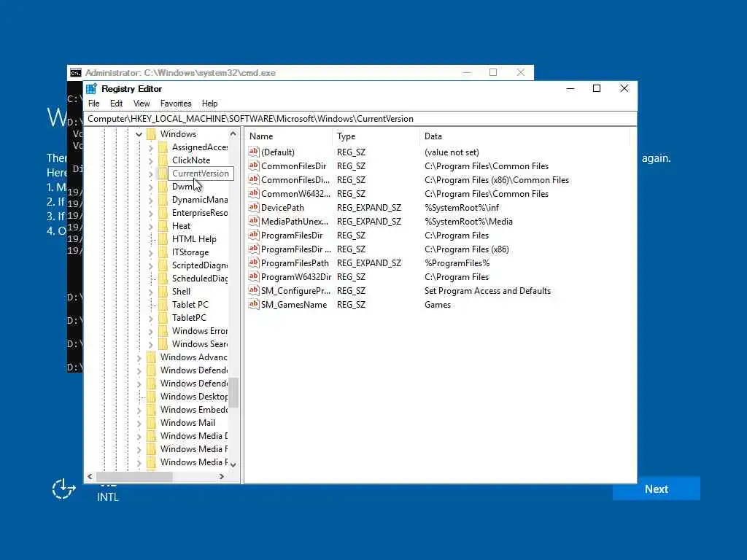
Task: Click the '%SystemRoot%\inf' data cell
Action: (462, 208)
